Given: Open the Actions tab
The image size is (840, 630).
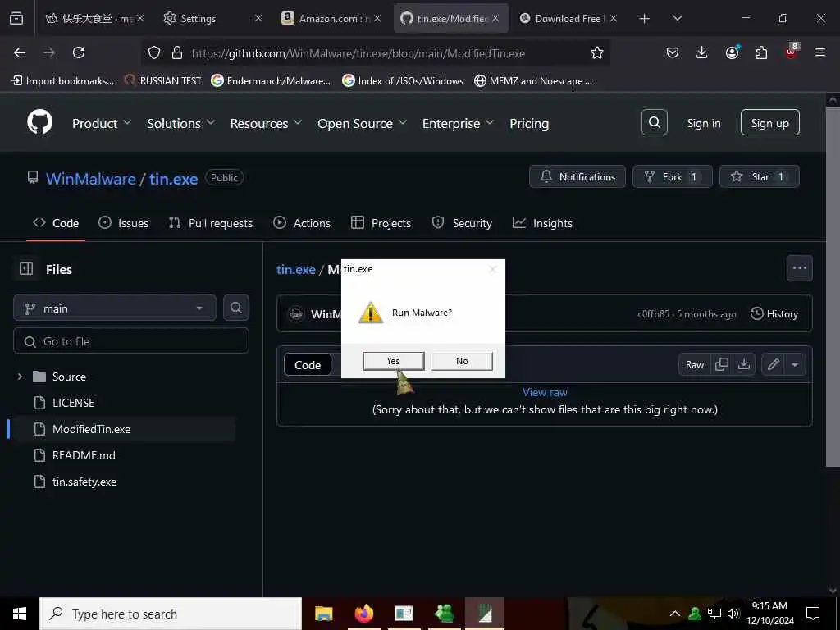Looking at the screenshot, I should point(302,223).
